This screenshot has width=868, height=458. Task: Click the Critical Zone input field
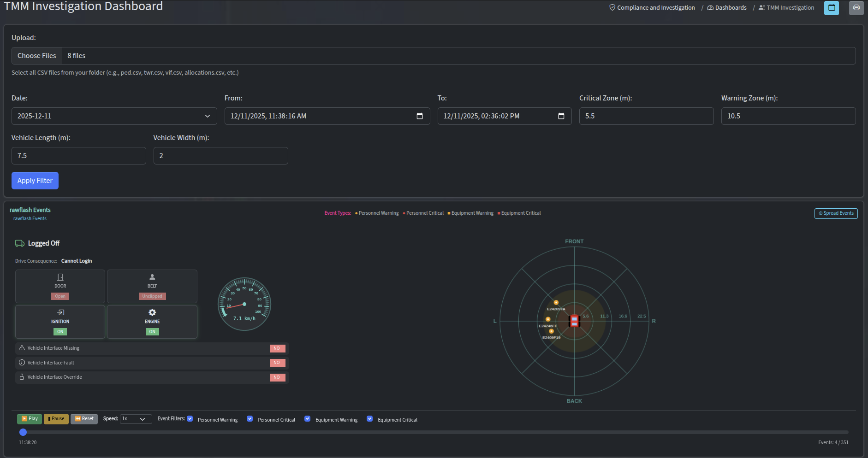[647, 116]
